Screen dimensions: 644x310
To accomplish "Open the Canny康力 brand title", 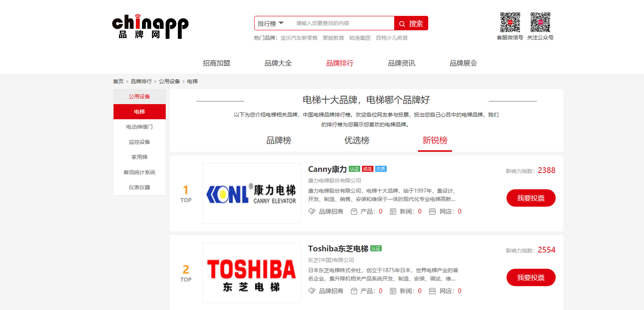I will (327, 169).
